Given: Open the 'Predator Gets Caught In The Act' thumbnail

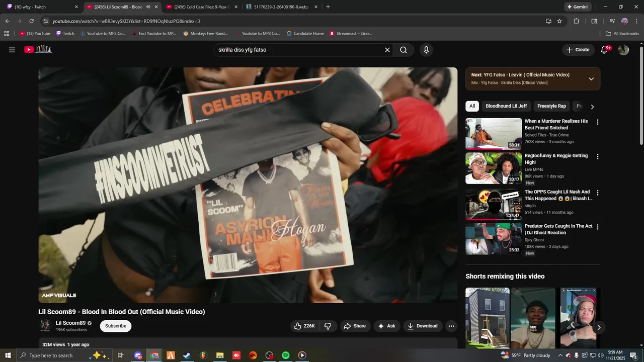Looking at the screenshot, I should click(494, 239).
